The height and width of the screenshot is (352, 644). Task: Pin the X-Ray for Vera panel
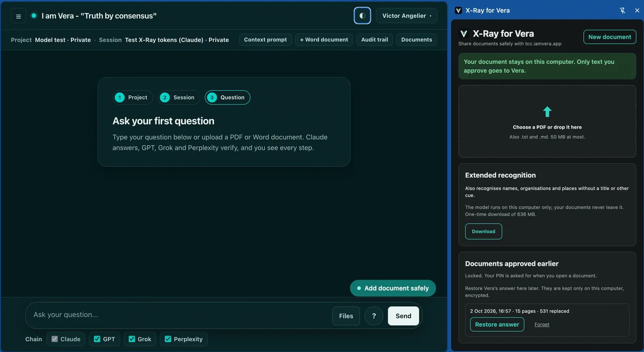tap(622, 10)
